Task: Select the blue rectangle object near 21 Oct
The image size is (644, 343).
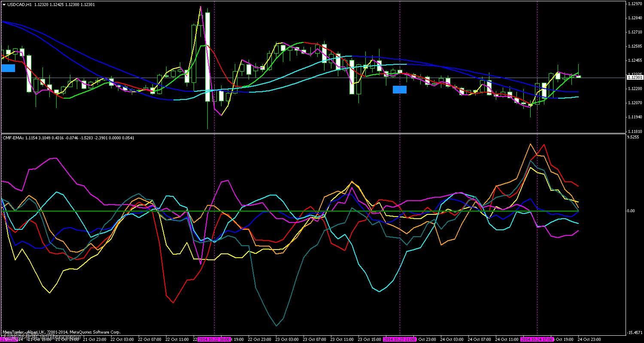Action: click(8, 68)
